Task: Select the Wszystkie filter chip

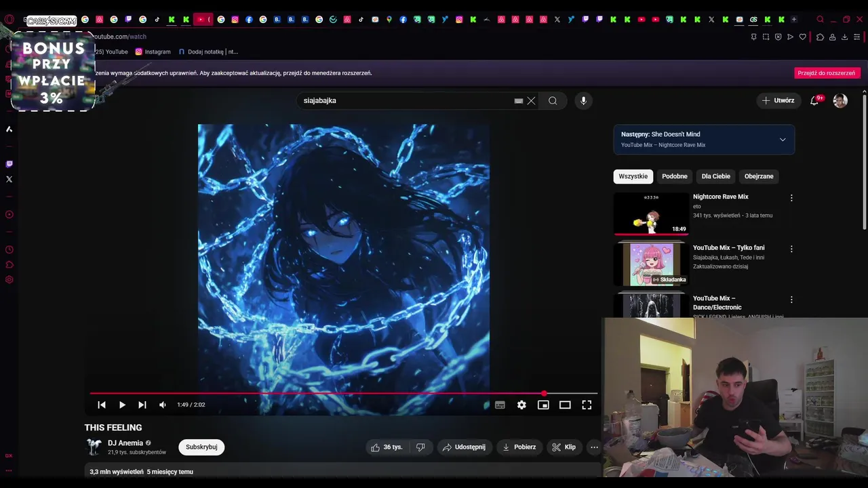Action: [633, 176]
